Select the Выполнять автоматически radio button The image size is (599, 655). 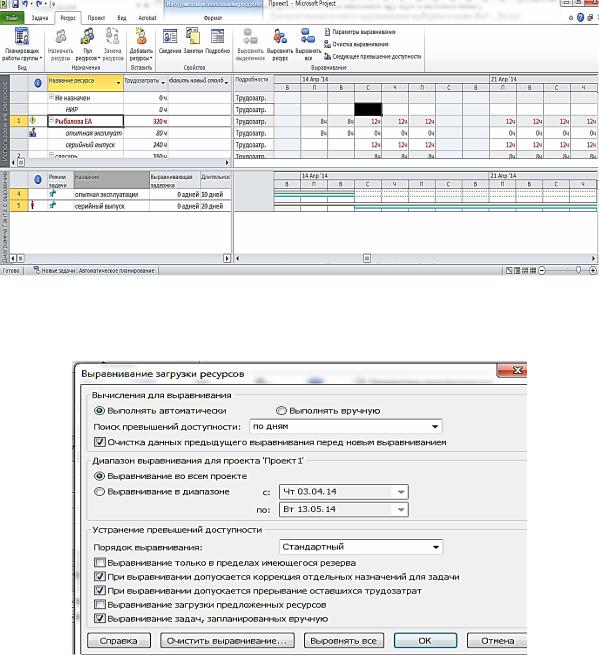pyautogui.click(x=99, y=411)
